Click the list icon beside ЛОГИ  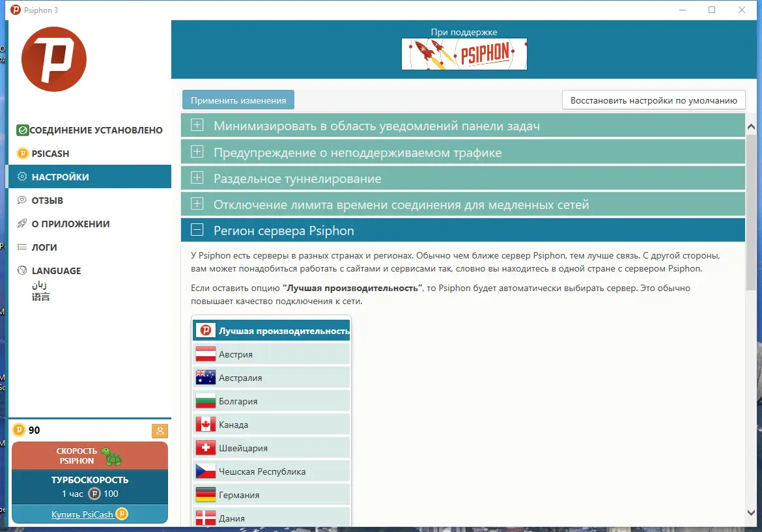pyautogui.click(x=22, y=247)
